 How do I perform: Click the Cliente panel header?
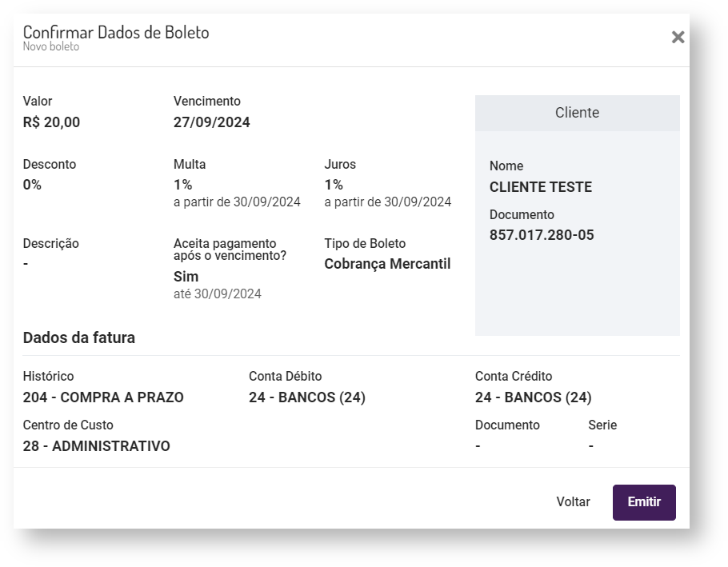[x=577, y=113]
